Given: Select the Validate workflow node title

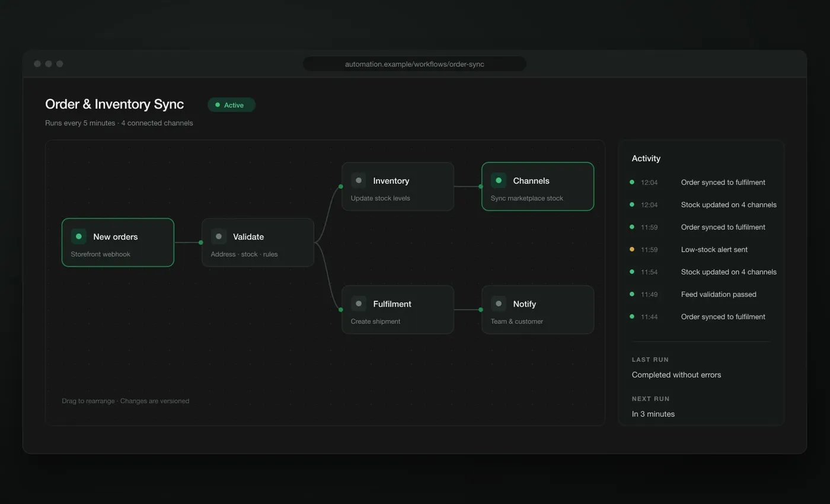Looking at the screenshot, I should click(x=248, y=237).
